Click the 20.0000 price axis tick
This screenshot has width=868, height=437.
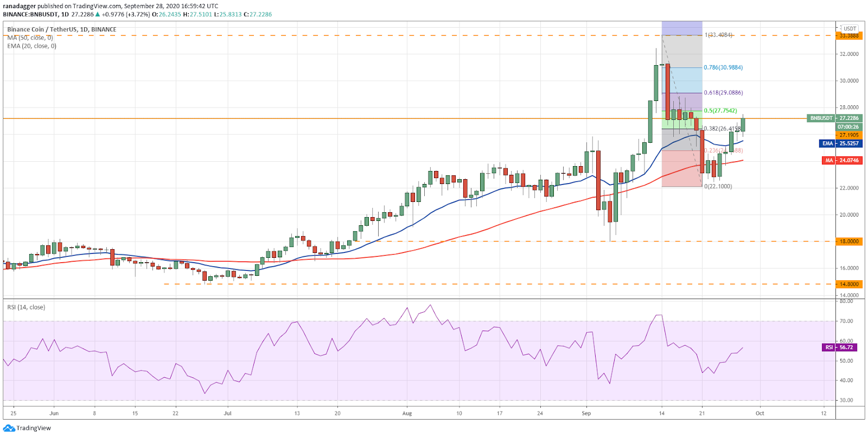pyautogui.click(x=849, y=215)
